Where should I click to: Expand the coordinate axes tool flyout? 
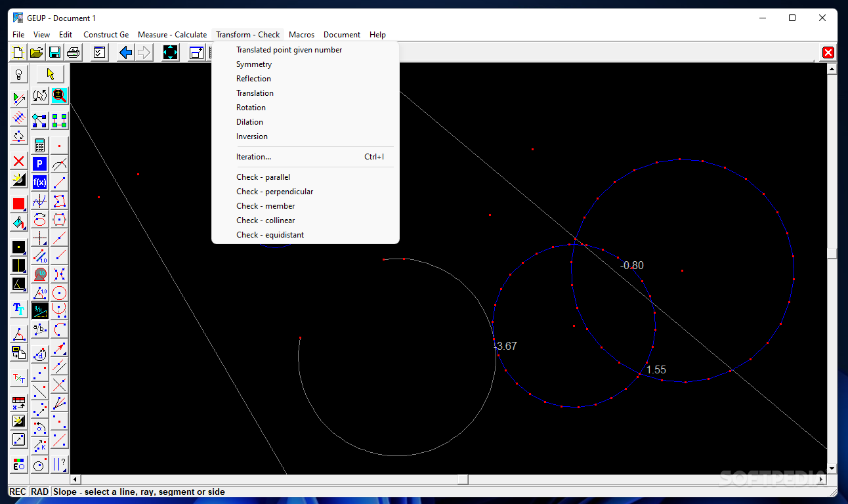pos(40,238)
